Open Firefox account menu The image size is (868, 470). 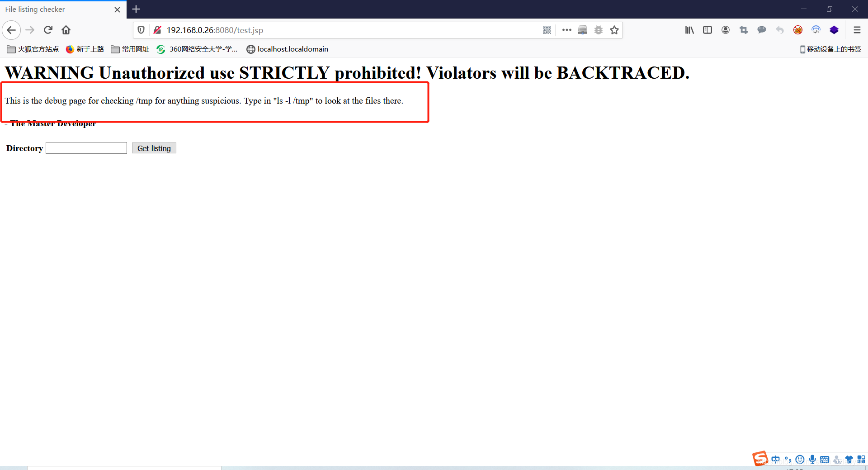pos(726,30)
